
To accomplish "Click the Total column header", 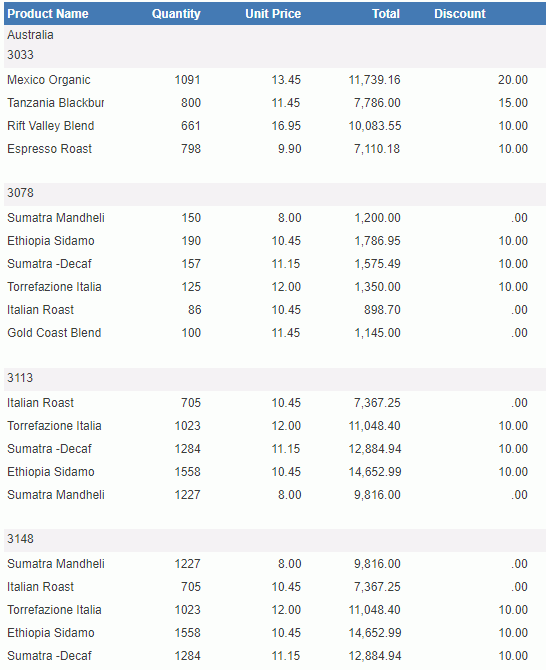I will point(386,14).
